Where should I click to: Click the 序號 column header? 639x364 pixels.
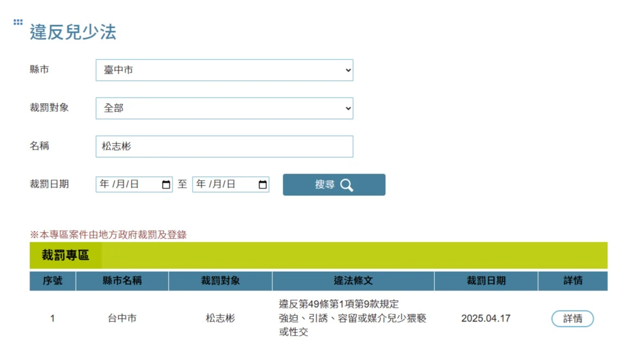pyautogui.click(x=52, y=281)
